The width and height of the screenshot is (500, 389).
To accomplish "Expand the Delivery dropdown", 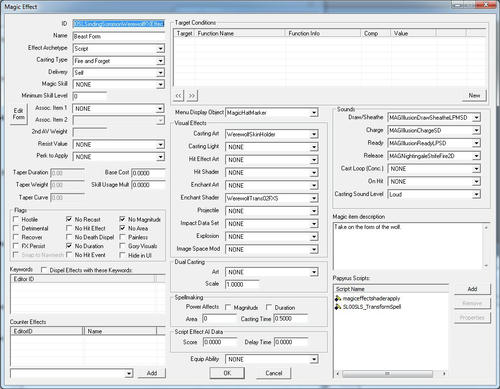I will pos(160,73).
